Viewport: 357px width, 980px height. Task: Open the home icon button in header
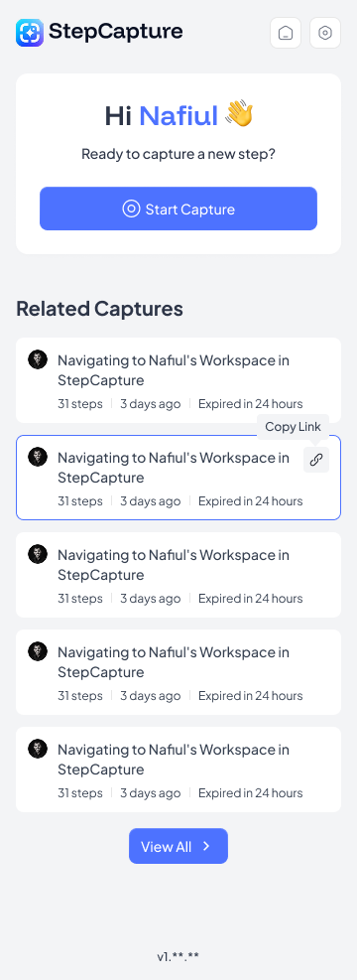[286, 33]
